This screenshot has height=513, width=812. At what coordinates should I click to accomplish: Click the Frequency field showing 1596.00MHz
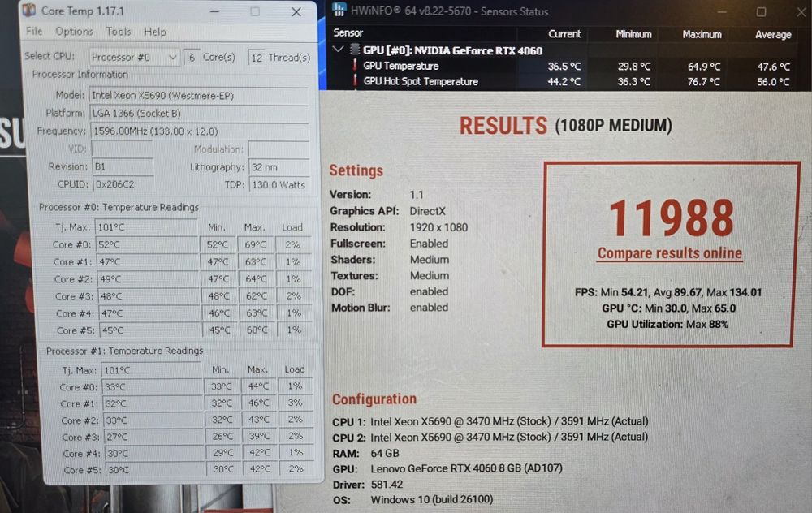(199, 131)
